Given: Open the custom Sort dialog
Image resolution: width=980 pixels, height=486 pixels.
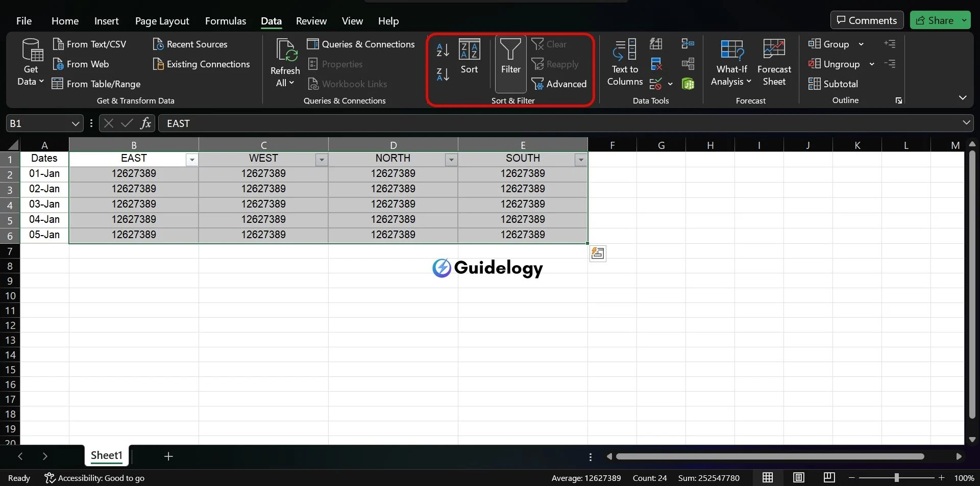Looking at the screenshot, I should [x=469, y=56].
